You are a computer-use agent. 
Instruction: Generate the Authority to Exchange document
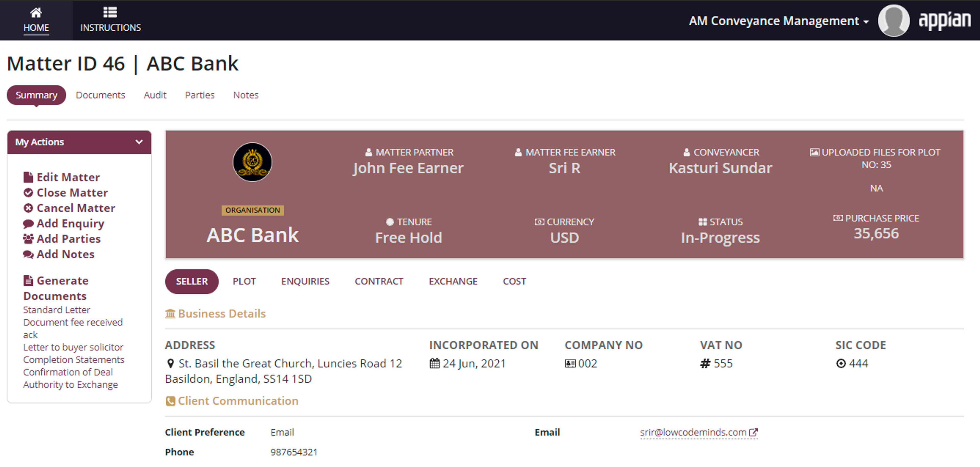point(71,385)
